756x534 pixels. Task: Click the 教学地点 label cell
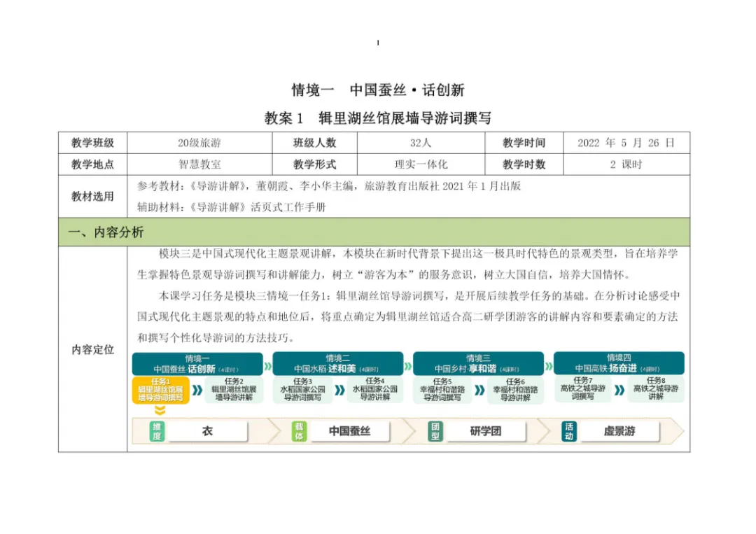pyautogui.click(x=92, y=165)
